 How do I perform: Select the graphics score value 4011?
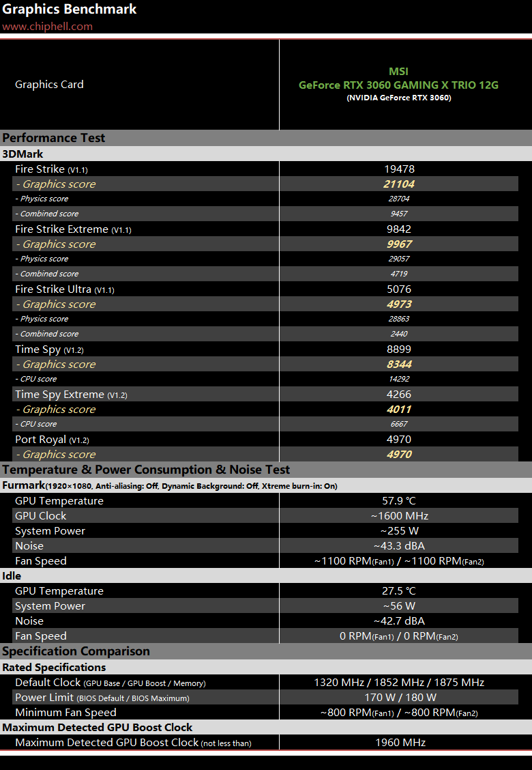coord(399,409)
